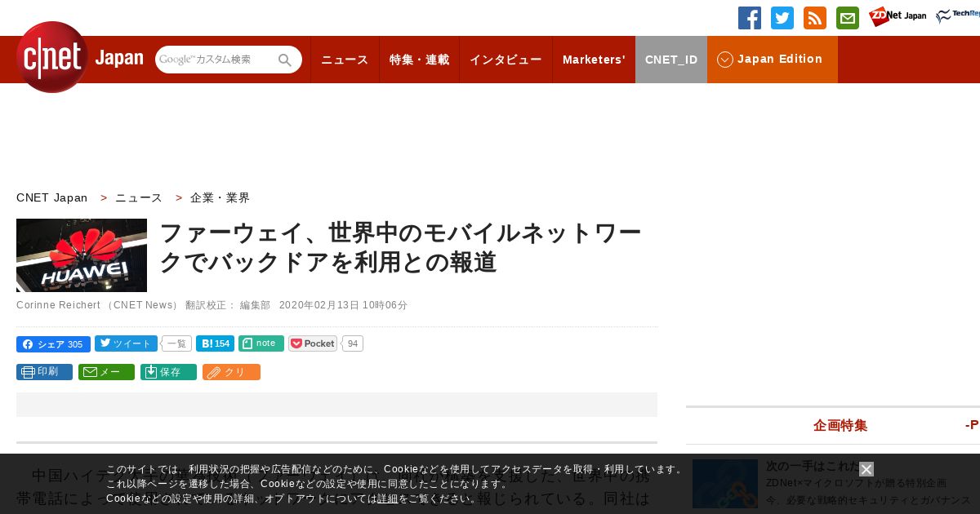This screenshot has height=514, width=980.
Task: Submit search with the magnifier icon
Action: click(285, 60)
